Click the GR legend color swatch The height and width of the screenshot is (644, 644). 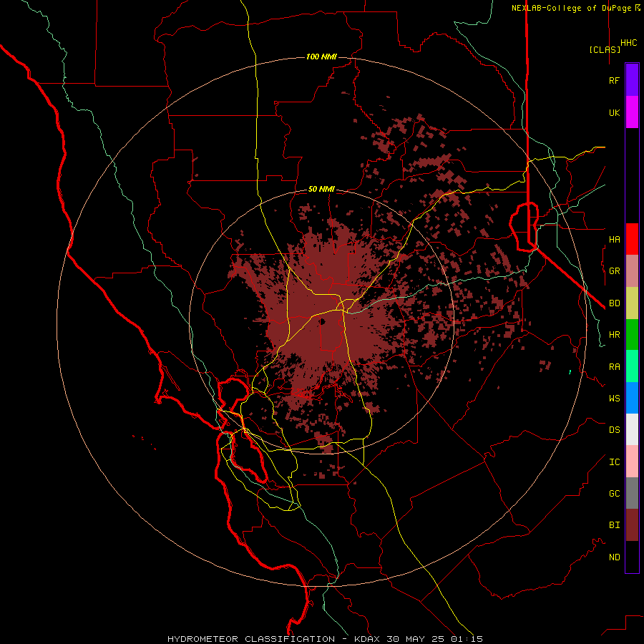pos(632,271)
